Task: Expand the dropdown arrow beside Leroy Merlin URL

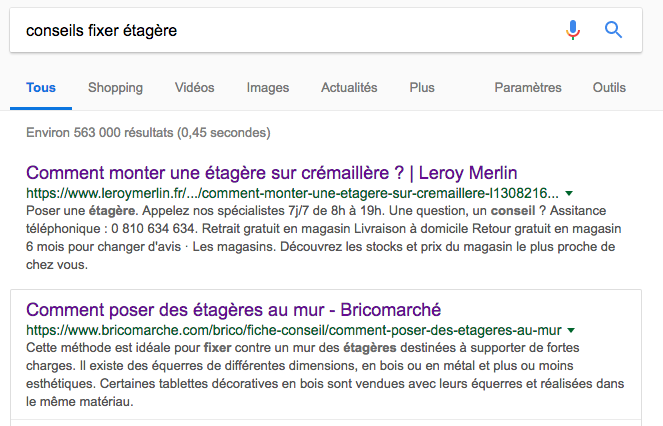Action: click(569, 192)
